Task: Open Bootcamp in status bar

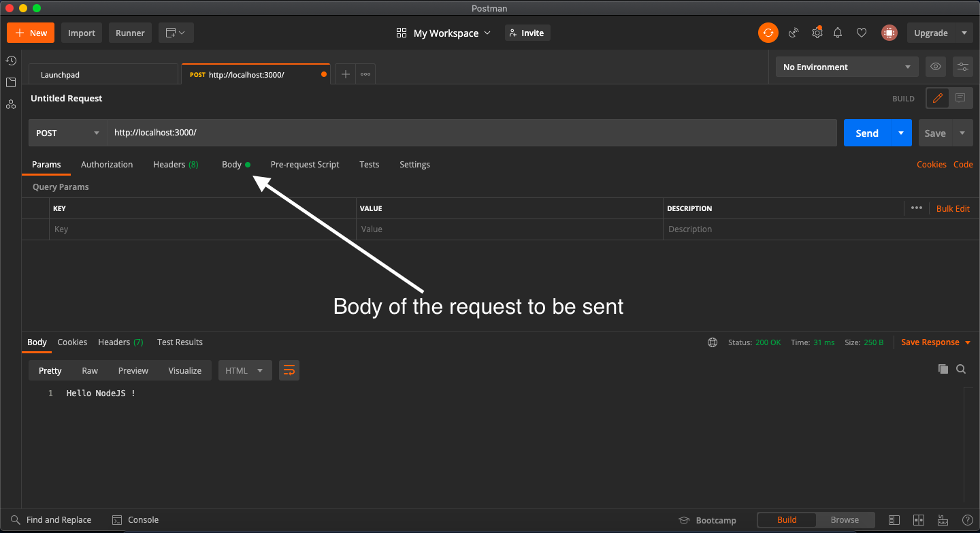Action: pyautogui.click(x=708, y=520)
